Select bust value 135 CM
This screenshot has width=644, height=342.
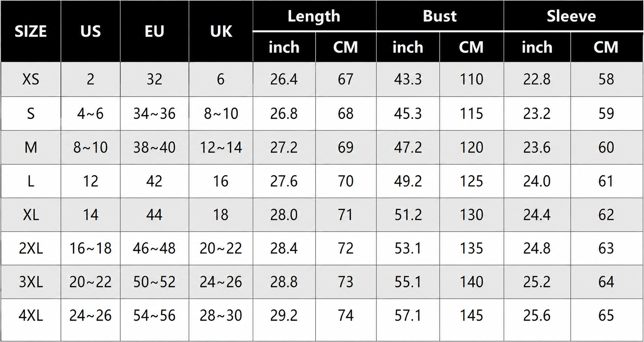471,248
